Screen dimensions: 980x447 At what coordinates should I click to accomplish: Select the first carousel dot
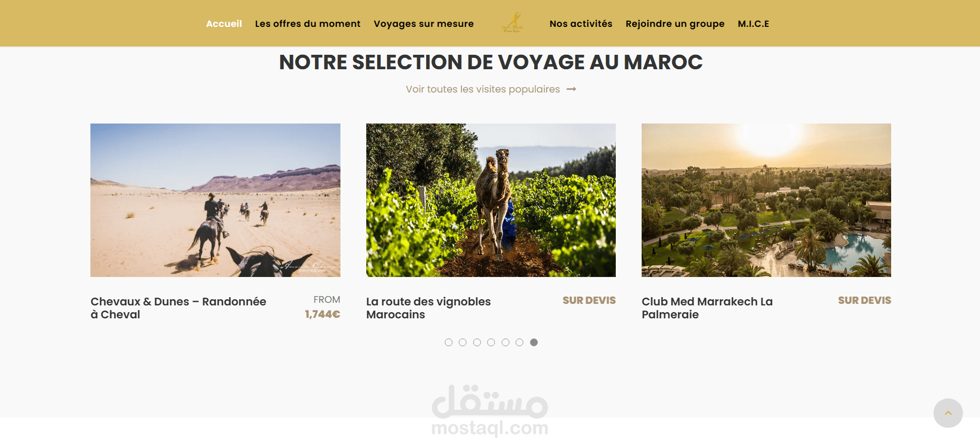pos(448,342)
